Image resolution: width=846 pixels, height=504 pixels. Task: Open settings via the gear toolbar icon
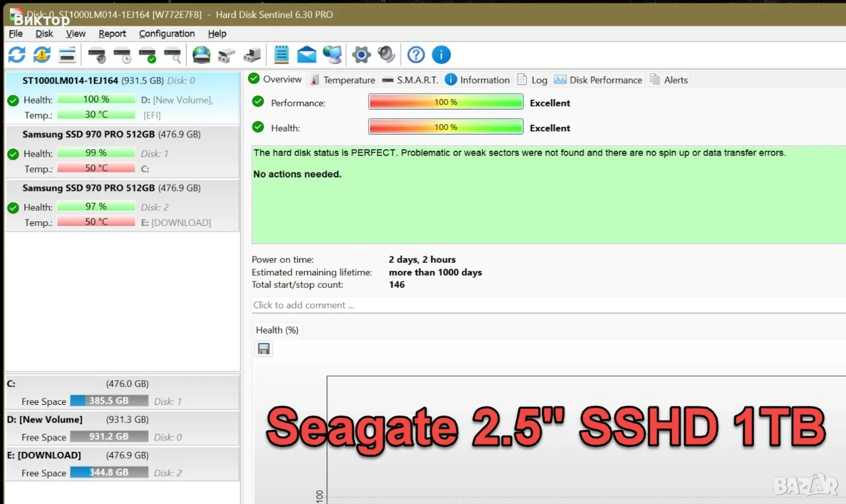tap(362, 55)
